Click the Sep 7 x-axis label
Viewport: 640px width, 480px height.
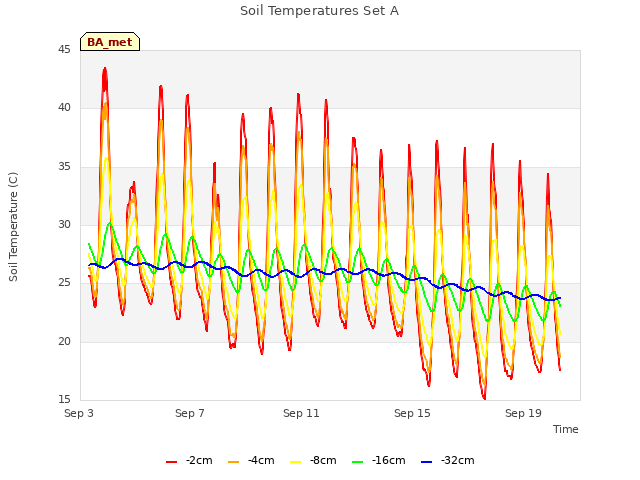pyautogui.click(x=190, y=413)
